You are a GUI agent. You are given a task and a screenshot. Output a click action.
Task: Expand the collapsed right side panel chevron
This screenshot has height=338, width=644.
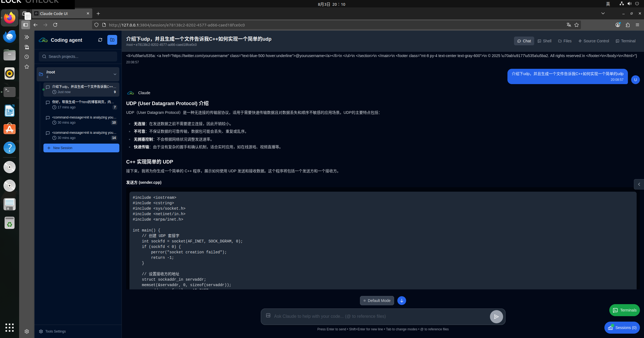coord(639,184)
